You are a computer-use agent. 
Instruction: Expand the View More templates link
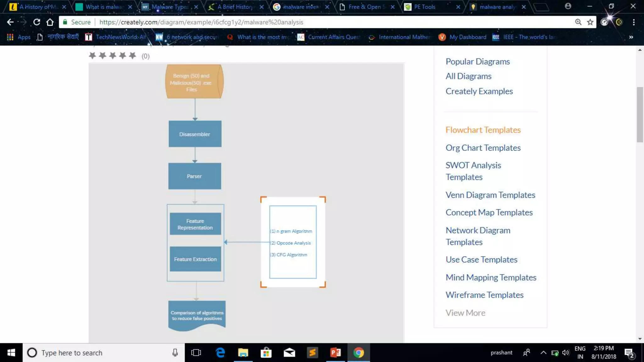(465, 313)
